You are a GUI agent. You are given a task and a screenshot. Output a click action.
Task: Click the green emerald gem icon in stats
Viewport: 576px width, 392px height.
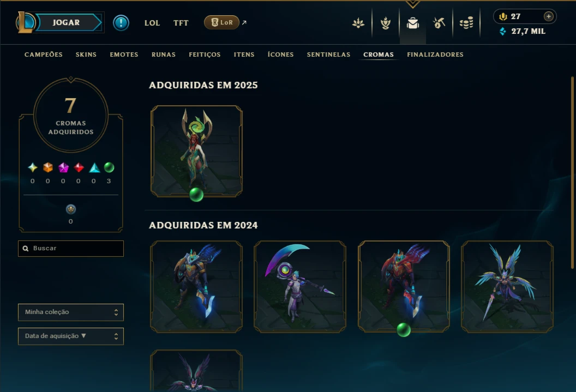(109, 167)
